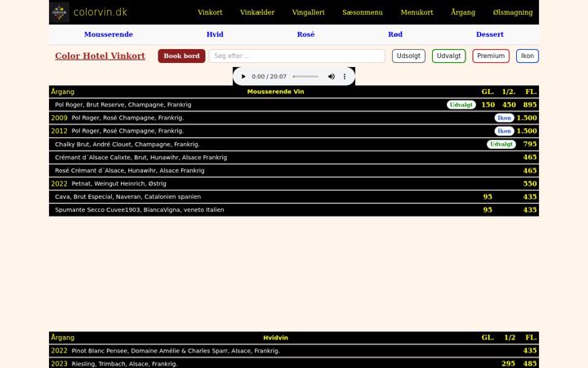Image resolution: width=588 pixels, height=368 pixels.
Task: Open Sæsonmenu from top navigation
Action: (x=363, y=12)
